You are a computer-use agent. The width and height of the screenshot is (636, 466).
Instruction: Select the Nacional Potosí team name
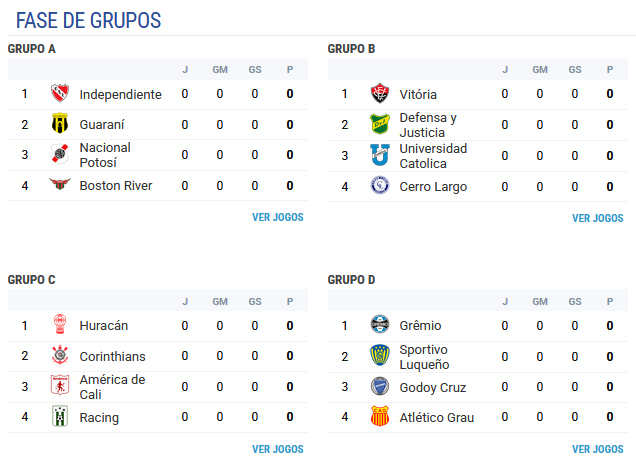105,155
